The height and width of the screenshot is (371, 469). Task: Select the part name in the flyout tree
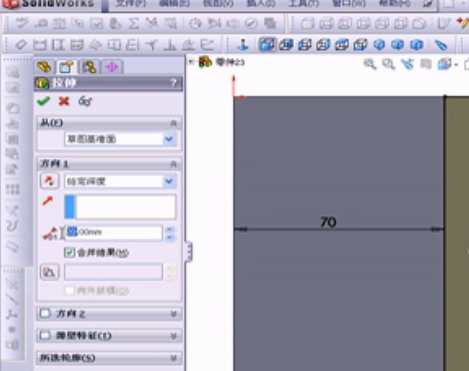(x=230, y=62)
